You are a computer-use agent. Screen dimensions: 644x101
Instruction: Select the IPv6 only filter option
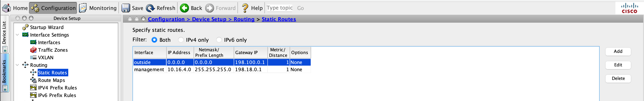click(219, 40)
